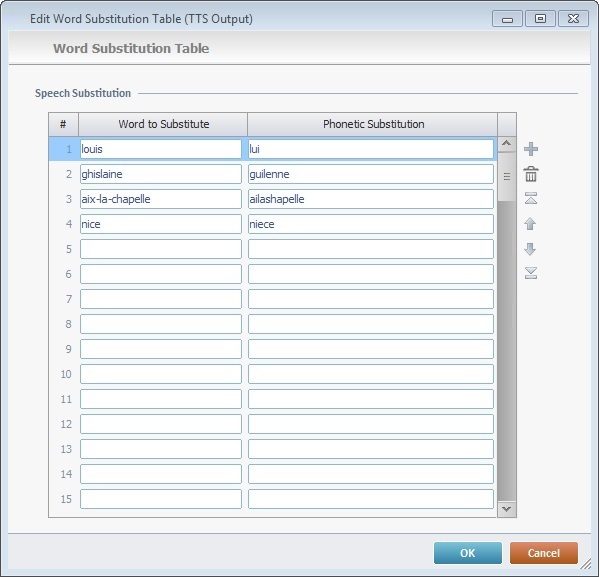Select the 'louis' word field
599x577 pixels.
tap(161, 149)
